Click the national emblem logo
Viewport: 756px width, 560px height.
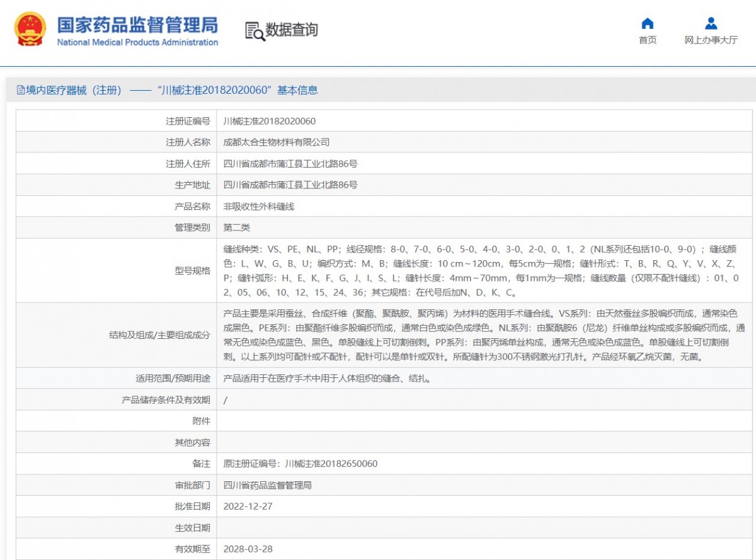click(x=30, y=29)
